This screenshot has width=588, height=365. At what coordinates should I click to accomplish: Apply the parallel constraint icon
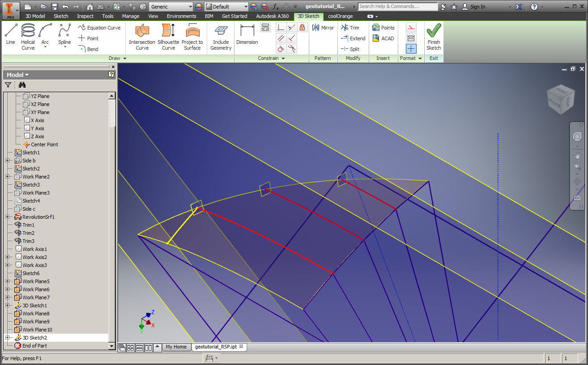pos(281,38)
